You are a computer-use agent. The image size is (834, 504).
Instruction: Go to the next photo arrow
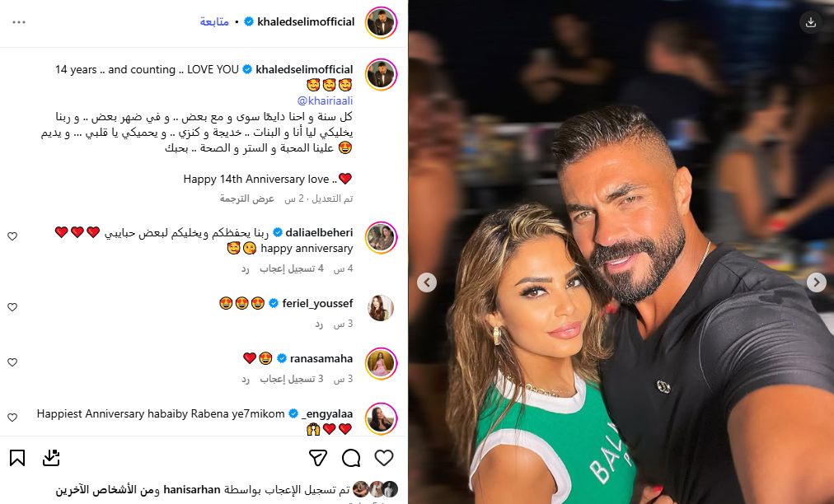point(817,282)
